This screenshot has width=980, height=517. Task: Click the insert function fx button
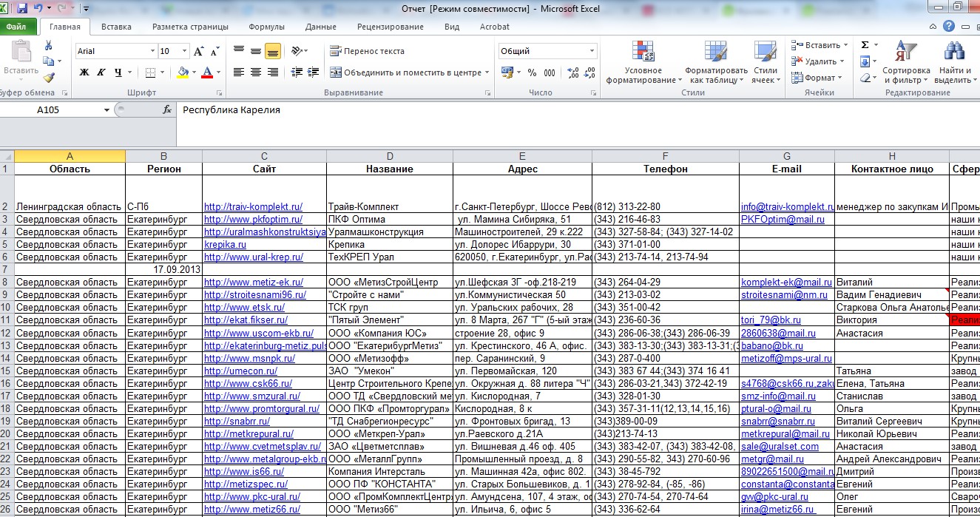[x=167, y=109]
